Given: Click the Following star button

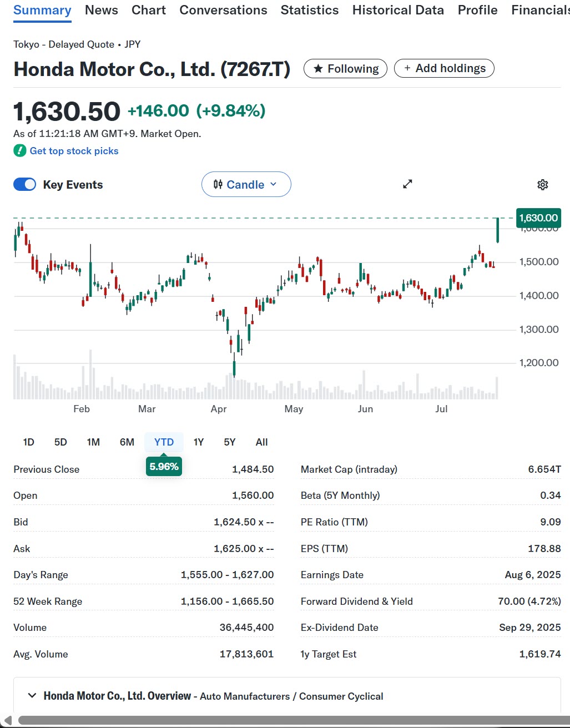Looking at the screenshot, I should 345,68.
